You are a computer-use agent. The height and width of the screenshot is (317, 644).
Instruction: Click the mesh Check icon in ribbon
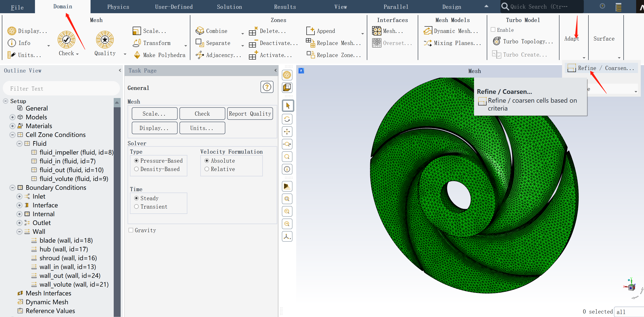(66, 40)
